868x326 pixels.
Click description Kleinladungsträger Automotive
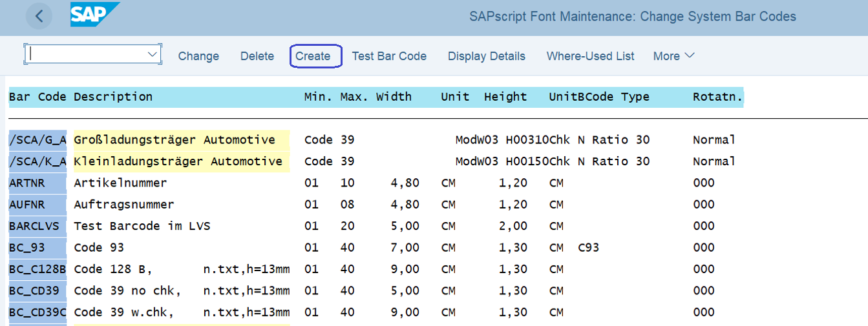click(x=178, y=161)
